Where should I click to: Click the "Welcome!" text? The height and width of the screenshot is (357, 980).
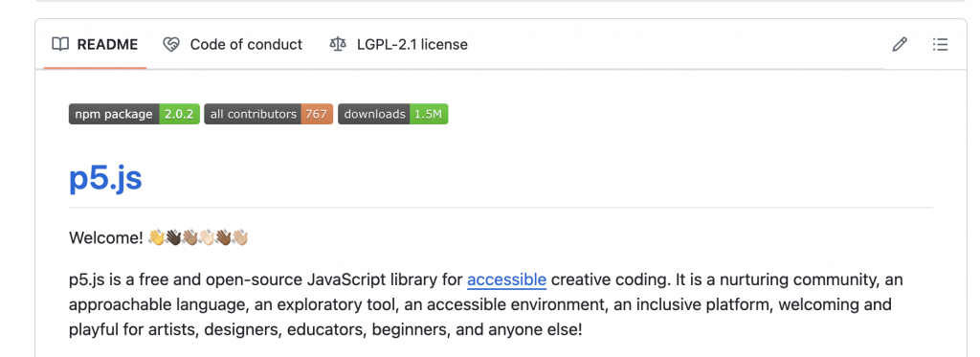coord(106,238)
